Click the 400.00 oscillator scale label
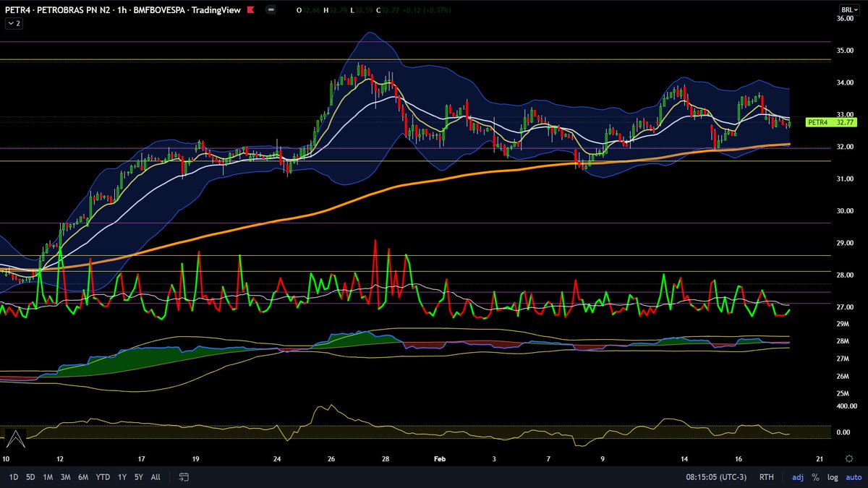Image resolution: width=868 pixels, height=488 pixels. 845,406
